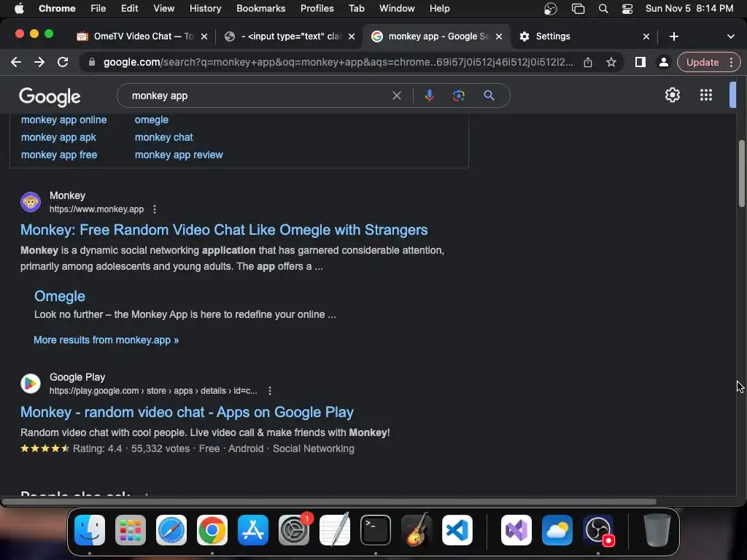Open more options for Google Play result
Image resolution: width=747 pixels, height=560 pixels.
[270, 391]
